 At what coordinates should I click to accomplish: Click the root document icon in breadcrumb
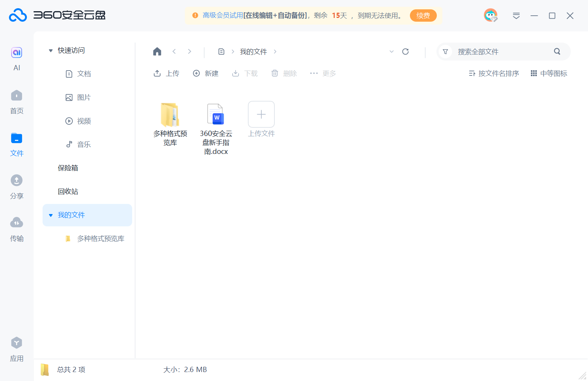tap(221, 52)
